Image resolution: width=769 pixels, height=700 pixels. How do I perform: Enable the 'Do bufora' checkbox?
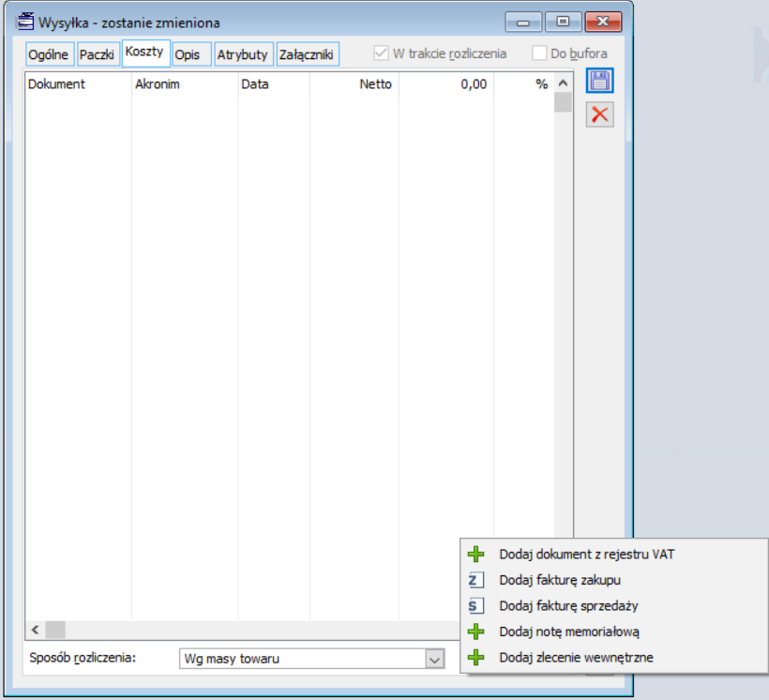[x=539, y=53]
